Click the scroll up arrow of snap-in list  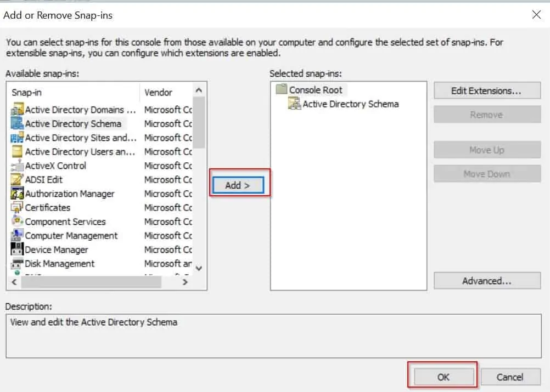199,90
